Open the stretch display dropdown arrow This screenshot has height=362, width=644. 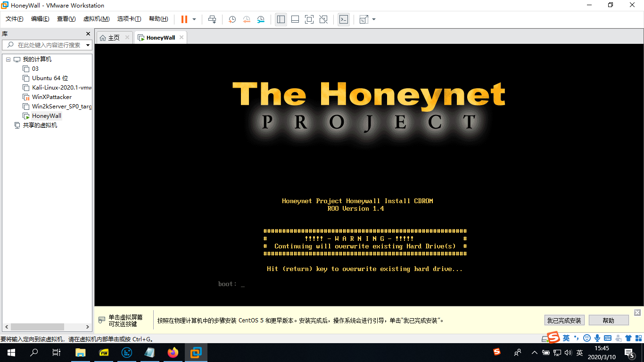click(374, 19)
